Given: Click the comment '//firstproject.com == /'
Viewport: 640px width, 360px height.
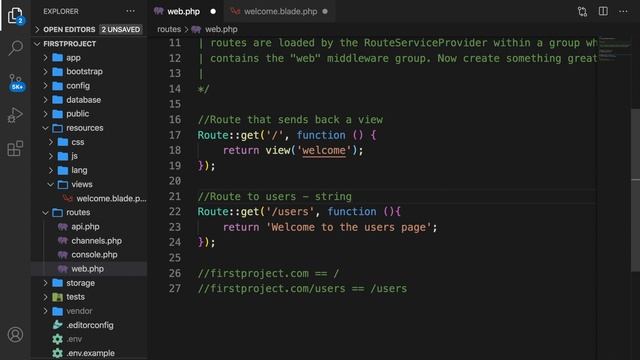Looking at the screenshot, I should pos(268,273).
